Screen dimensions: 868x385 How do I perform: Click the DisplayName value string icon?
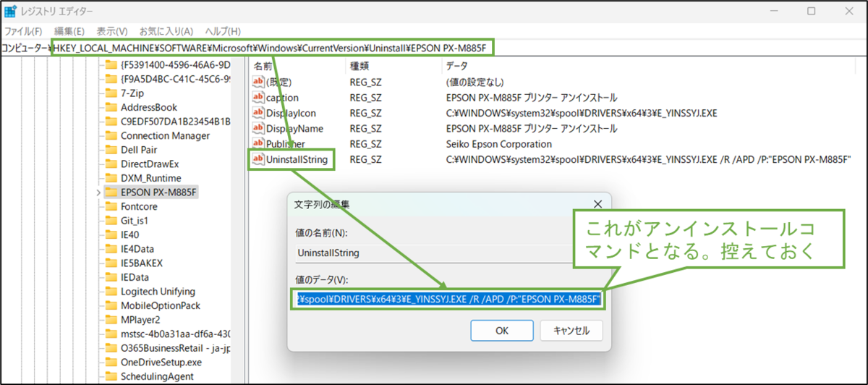point(258,128)
